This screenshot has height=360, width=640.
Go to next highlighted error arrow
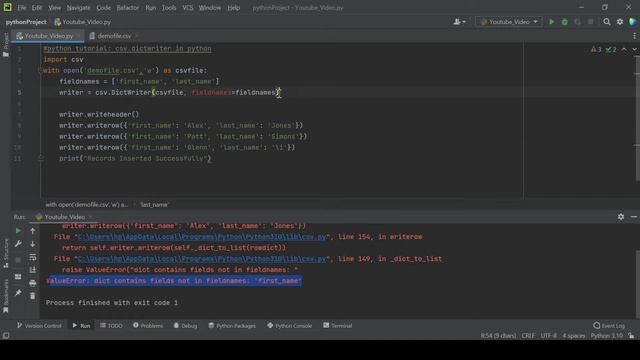635,49
